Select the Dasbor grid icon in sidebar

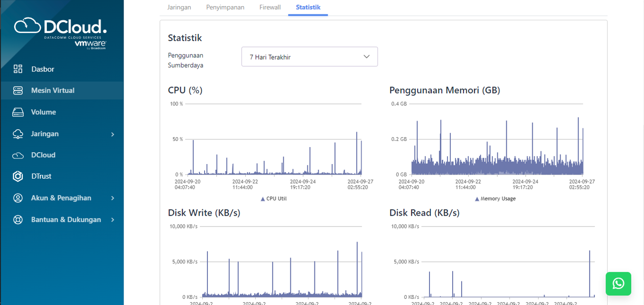18,69
